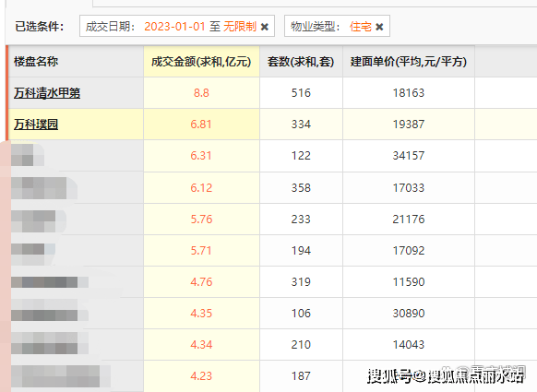This screenshot has height=392, width=537.
Task: Open the 万科清水甲第 project link
Action: click(x=47, y=93)
